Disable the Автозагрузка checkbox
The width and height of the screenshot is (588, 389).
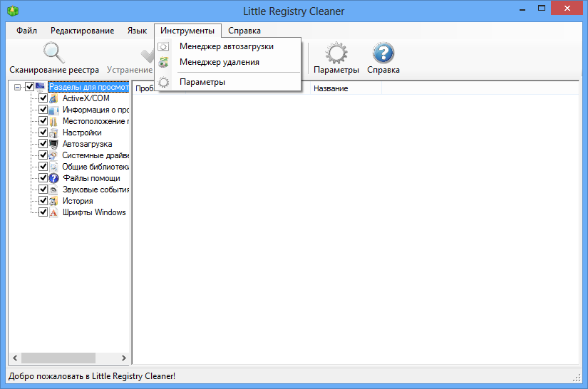click(43, 144)
